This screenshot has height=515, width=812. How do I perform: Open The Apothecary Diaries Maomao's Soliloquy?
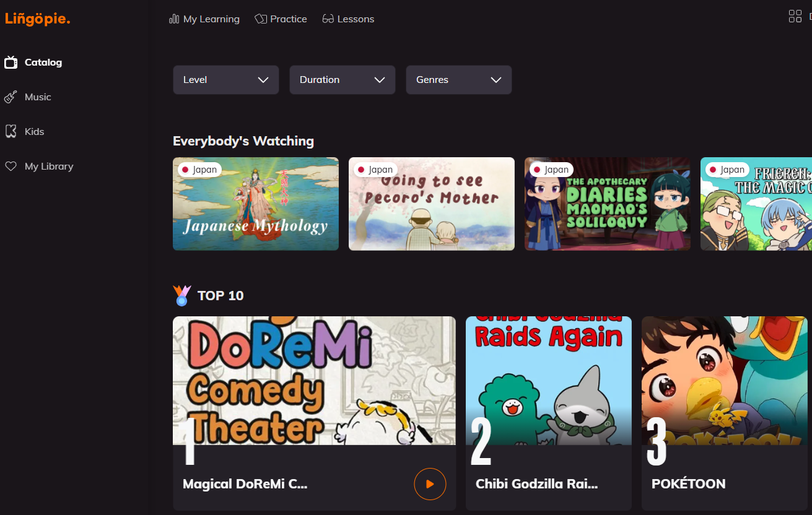point(607,204)
